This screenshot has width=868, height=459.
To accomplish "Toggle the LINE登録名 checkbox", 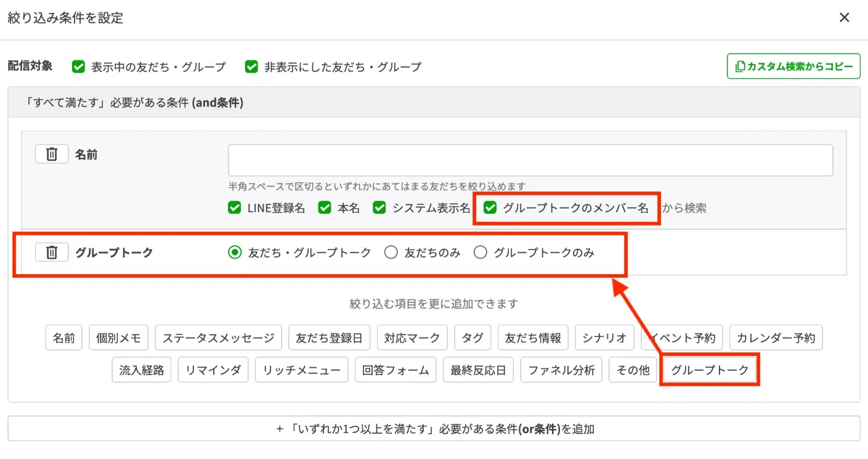I will pyautogui.click(x=234, y=208).
